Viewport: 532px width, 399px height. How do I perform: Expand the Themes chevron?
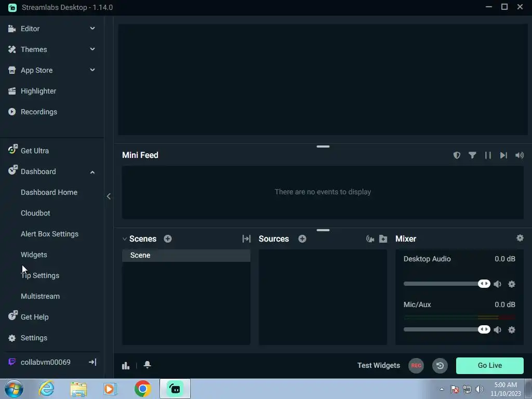pos(92,49)
